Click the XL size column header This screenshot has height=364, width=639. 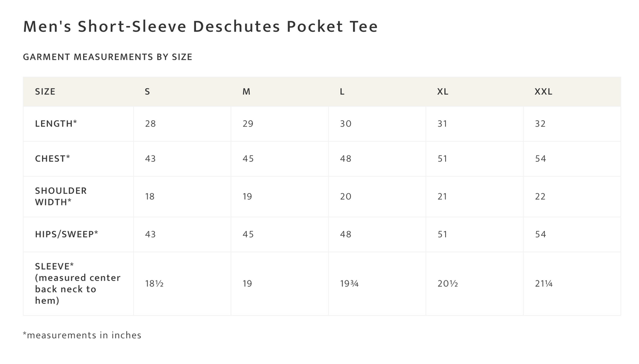(x=443, y=92)
